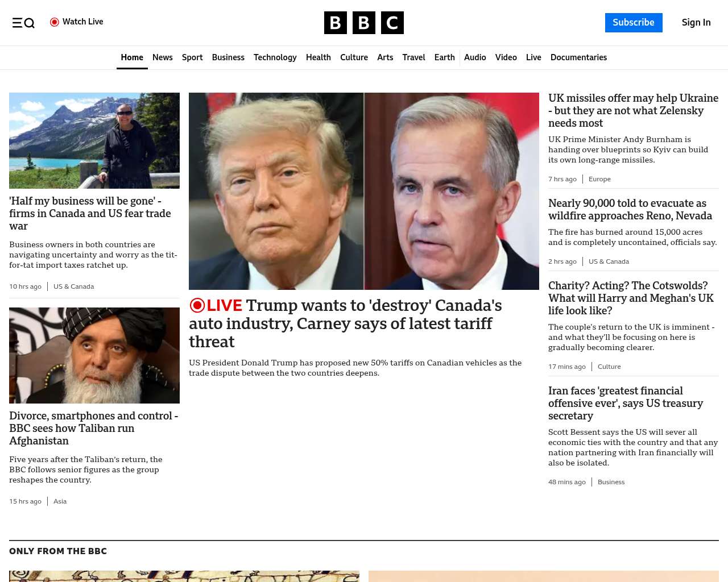Open the Travel section

click(x=413, y=57)
